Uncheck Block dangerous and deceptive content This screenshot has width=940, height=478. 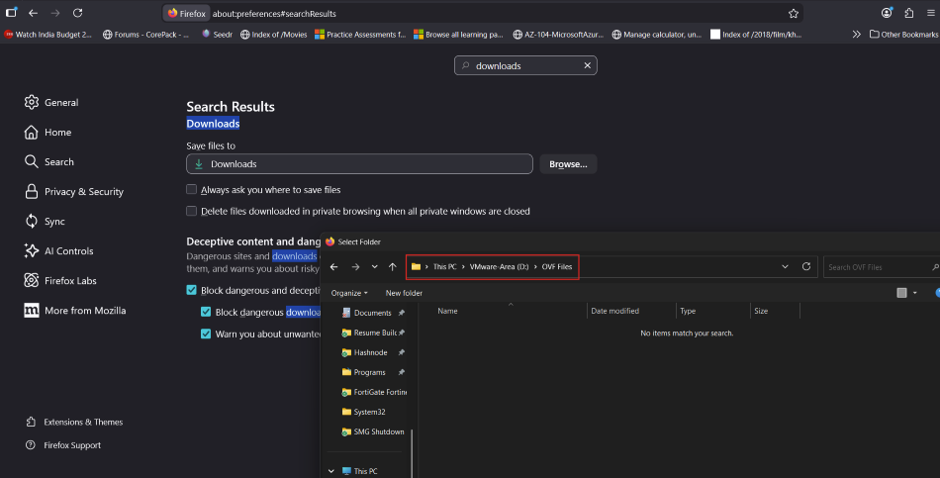191,290
